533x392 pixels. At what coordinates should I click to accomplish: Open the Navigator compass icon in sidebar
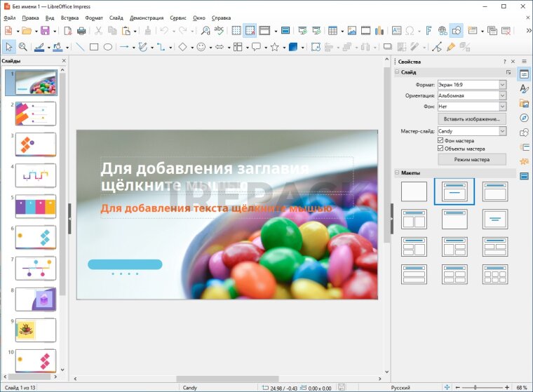coord(524,118)
